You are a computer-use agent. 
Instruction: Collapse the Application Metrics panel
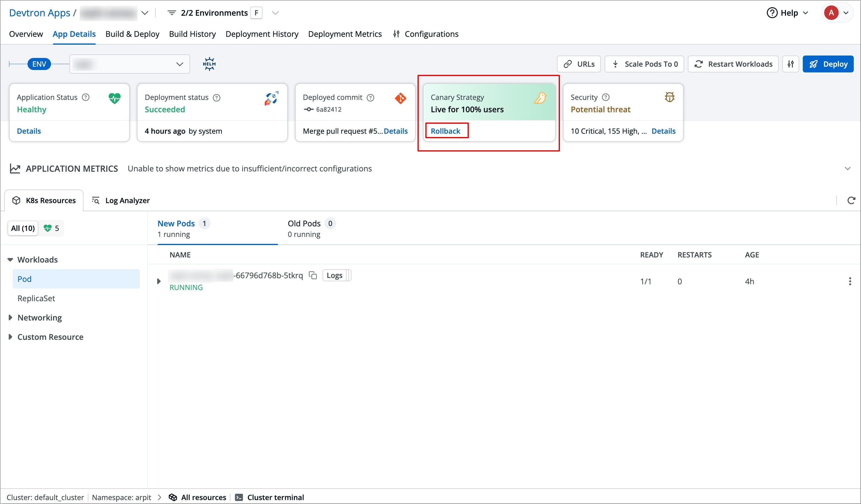coord(848,168)
